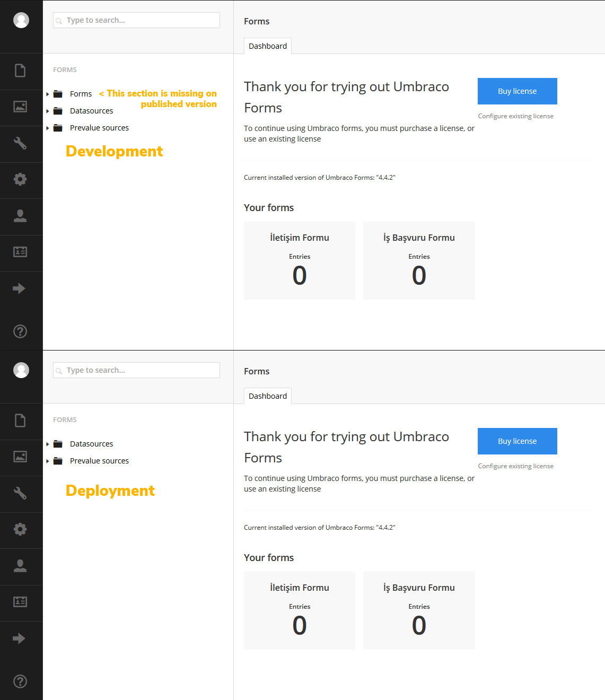Open the wrench Settings icon in Development sidebar
Screen dimensions: 605x700
(x=20, y=143)
